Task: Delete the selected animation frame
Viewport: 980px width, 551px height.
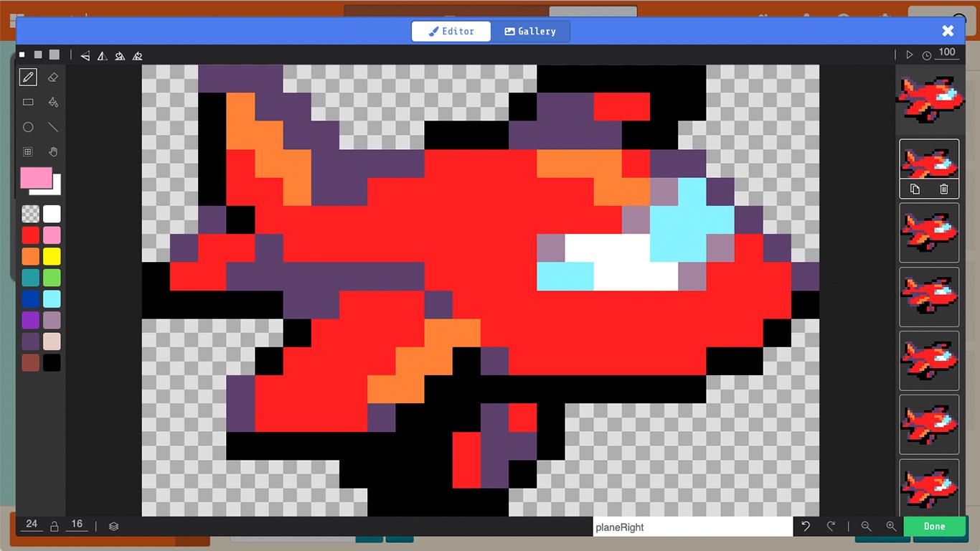Action: tap(944, 189)
